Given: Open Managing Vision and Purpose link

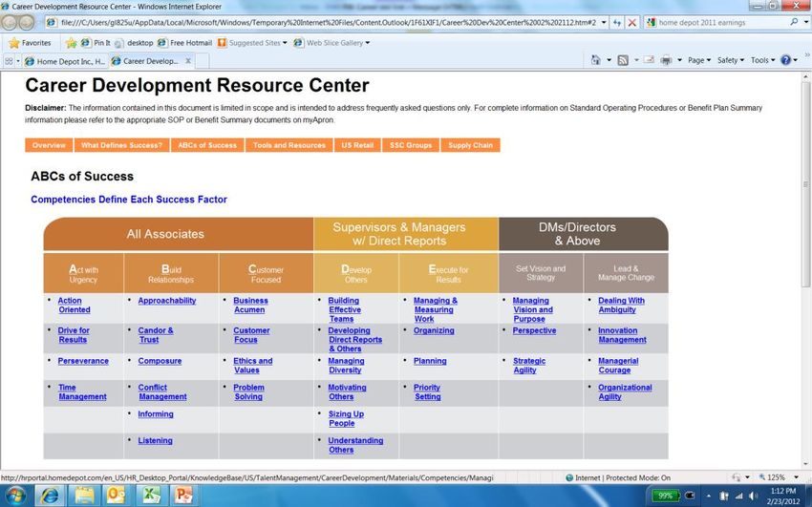Looking at the screenshot, I should (x=532, y=309).
